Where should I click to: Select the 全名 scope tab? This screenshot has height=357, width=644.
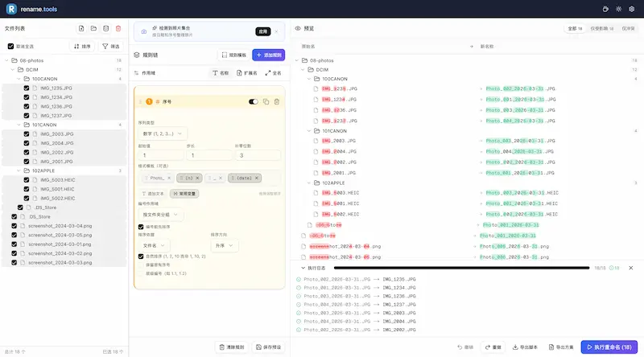point(273,73)
